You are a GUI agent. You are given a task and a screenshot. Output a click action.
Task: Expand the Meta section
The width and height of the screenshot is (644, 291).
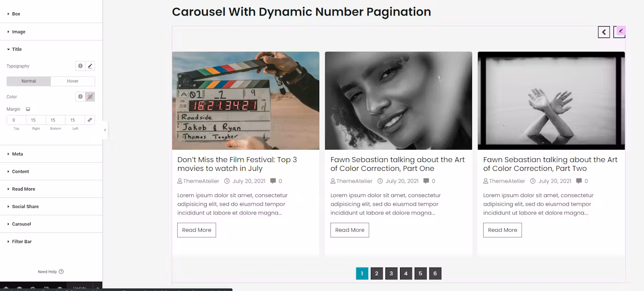[51, 154]
